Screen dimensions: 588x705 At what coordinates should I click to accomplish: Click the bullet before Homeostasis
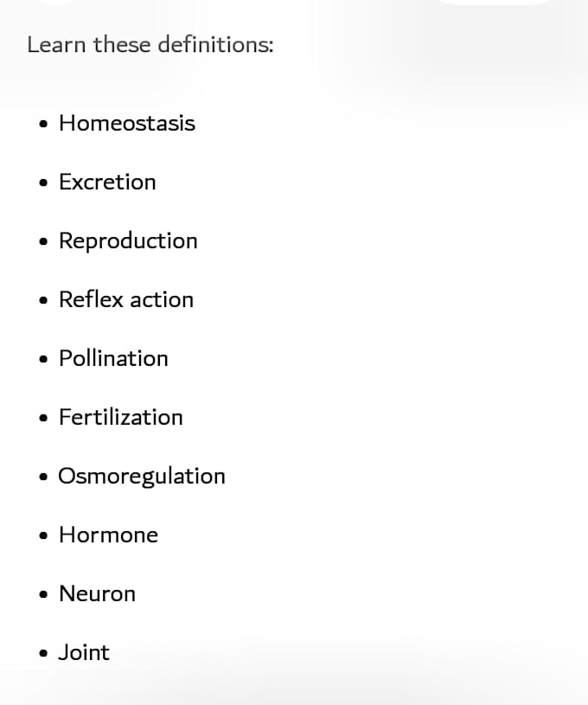click(43, 124)
